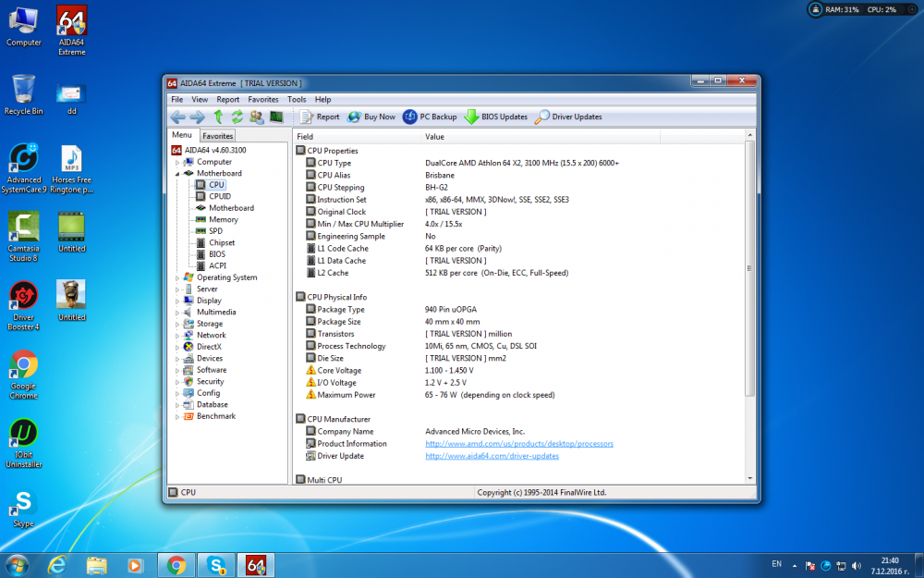The image size is (924, 578).
Task: Open the system monitor graph icon in toolbar
Action: (276, 117)
